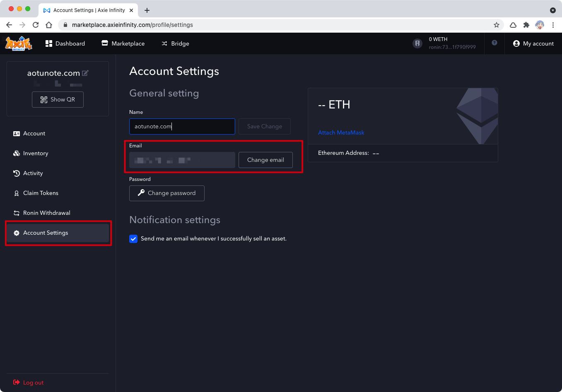Click the Attach MetaMask link

pos(341,132)
